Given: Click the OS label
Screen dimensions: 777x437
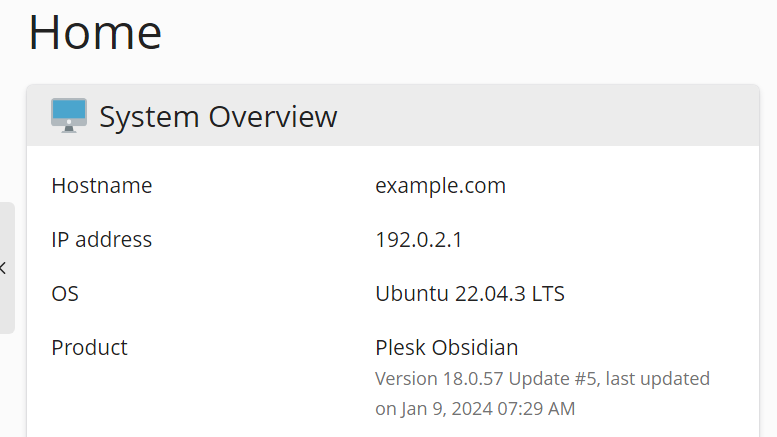Looking at the screenshot, I should (65, 294).
